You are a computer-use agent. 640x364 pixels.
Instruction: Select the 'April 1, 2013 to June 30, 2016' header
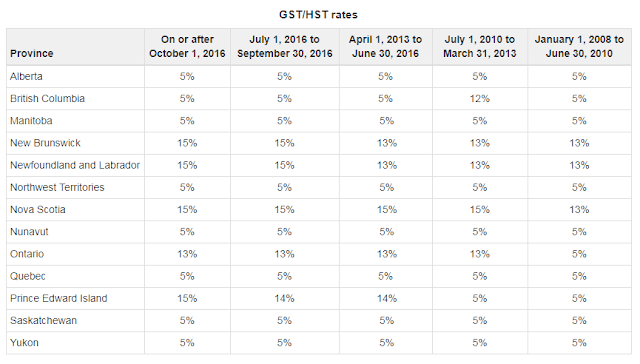(385, 47)
